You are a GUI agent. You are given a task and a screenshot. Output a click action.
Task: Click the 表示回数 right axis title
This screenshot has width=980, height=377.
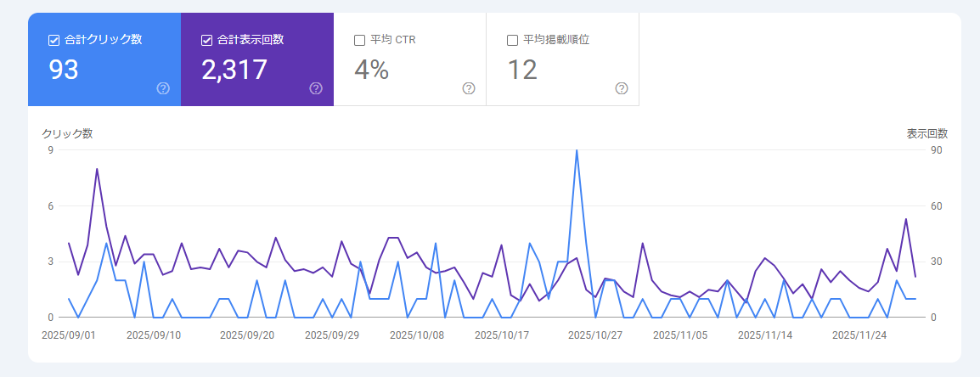[926, 133]
